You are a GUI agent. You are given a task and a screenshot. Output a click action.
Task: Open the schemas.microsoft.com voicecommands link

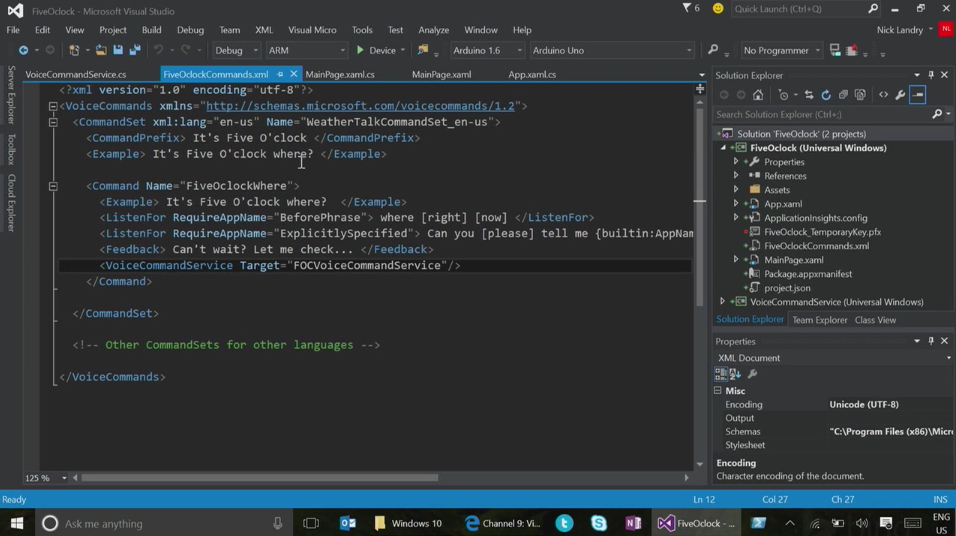(x=360, y=106)
